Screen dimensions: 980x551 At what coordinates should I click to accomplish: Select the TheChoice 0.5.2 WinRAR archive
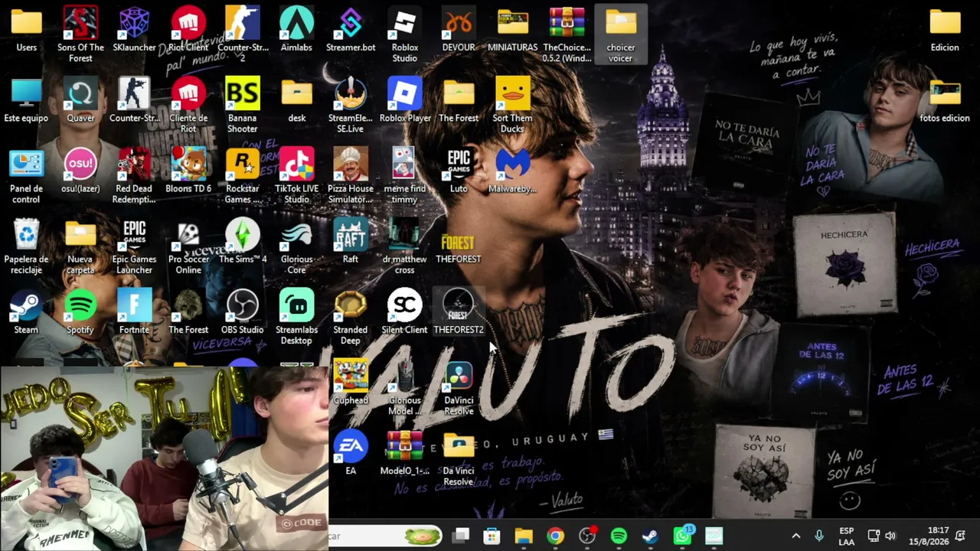(x=567, y=34)
